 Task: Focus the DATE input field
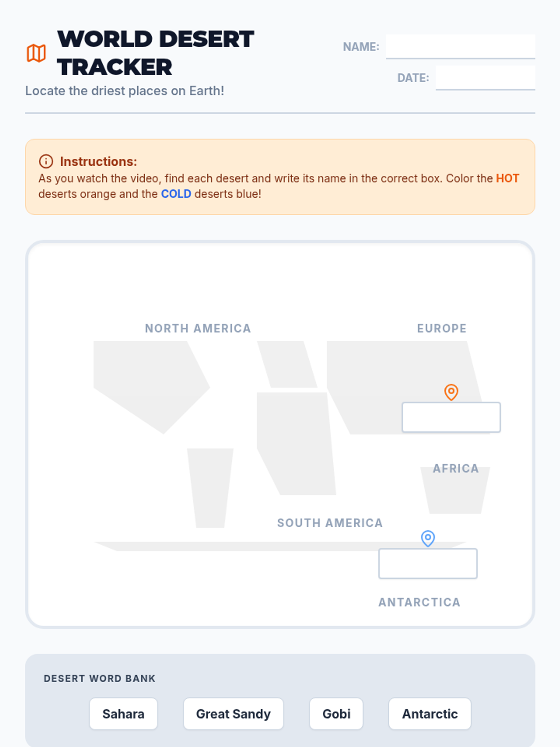485,78
